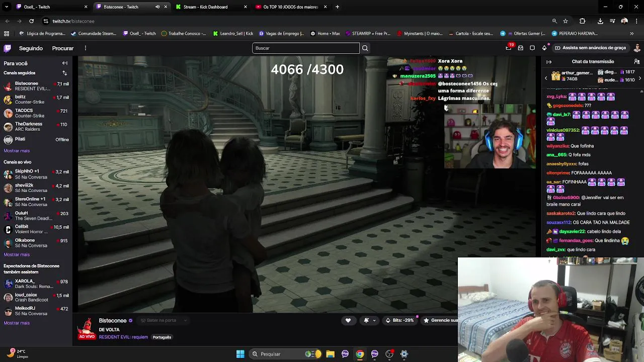The image size is (644, 362).
Task: Open the Seguindo nav item
Action: pos(31,48)
